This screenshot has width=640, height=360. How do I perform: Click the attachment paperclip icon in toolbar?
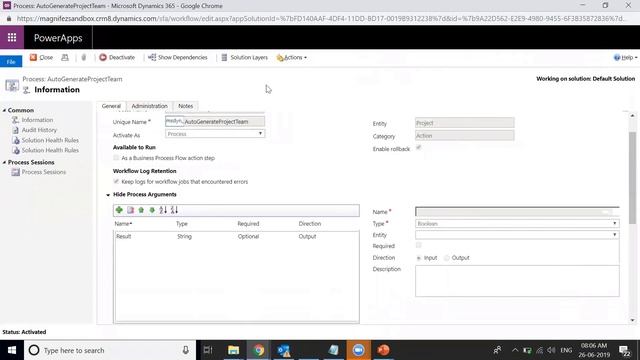tap(84, 58)
